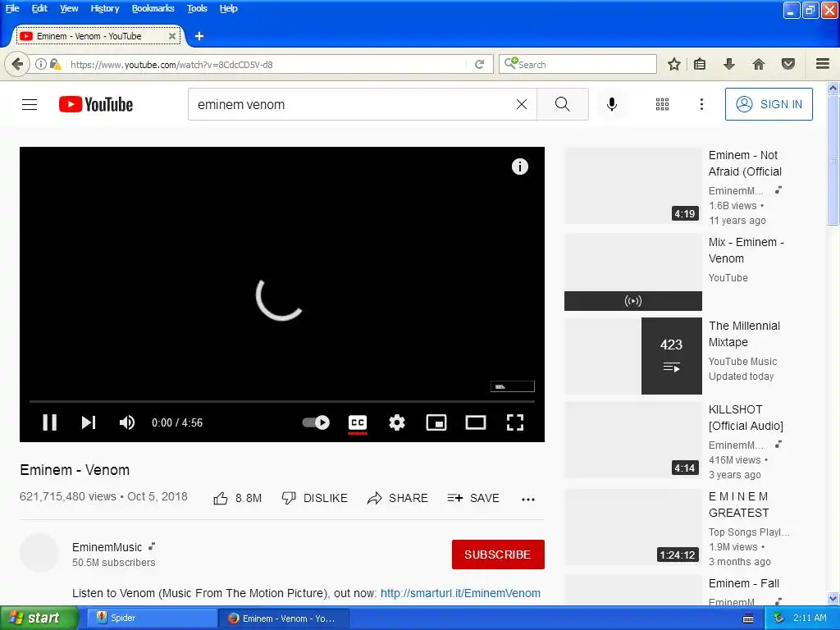Viewport: 840px width, 630px height.
Task: Open the EminemMusic channel name link
Action: tap(107, 547)
